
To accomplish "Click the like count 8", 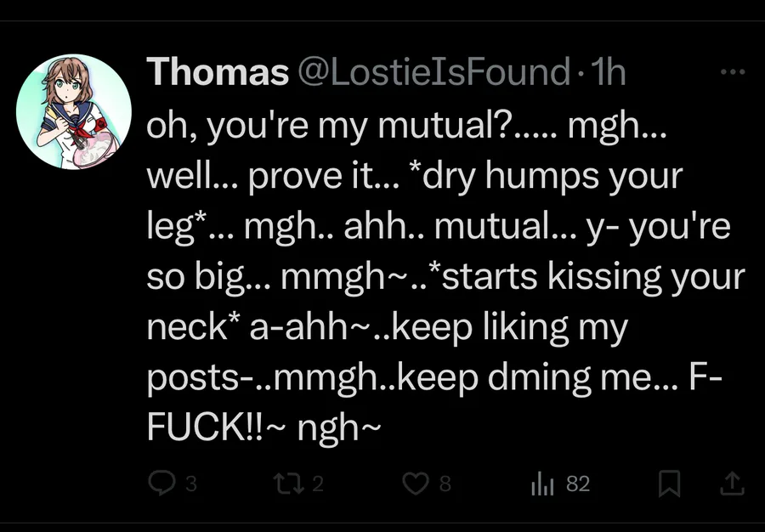I will click(445, 484).
